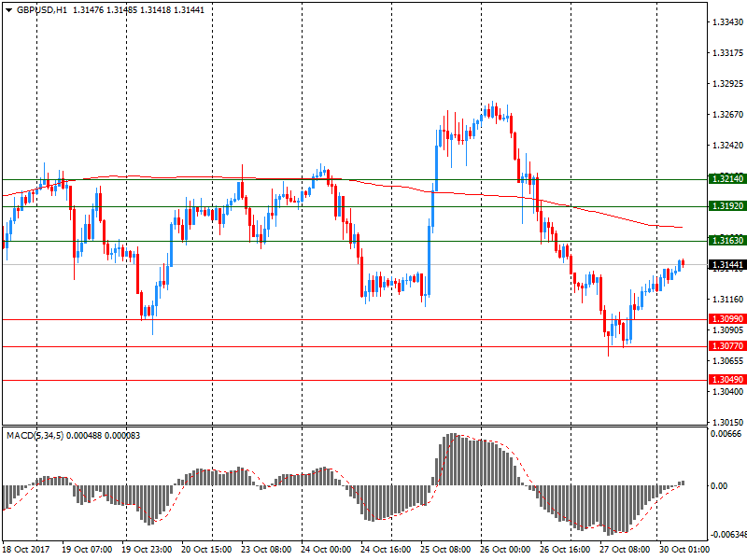747x560 pixels.
Task: Click the 1.32925 price scale value
Action: [727, 84]
